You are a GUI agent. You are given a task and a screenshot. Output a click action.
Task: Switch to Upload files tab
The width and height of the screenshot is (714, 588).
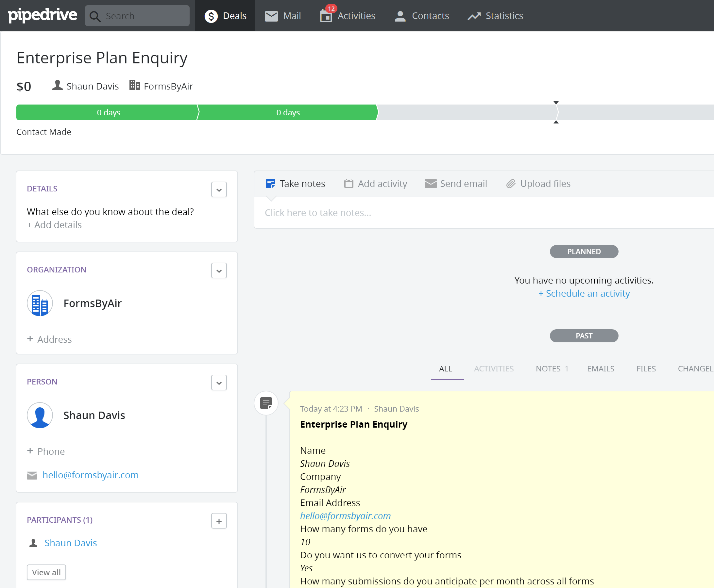[x=538, y=184]
